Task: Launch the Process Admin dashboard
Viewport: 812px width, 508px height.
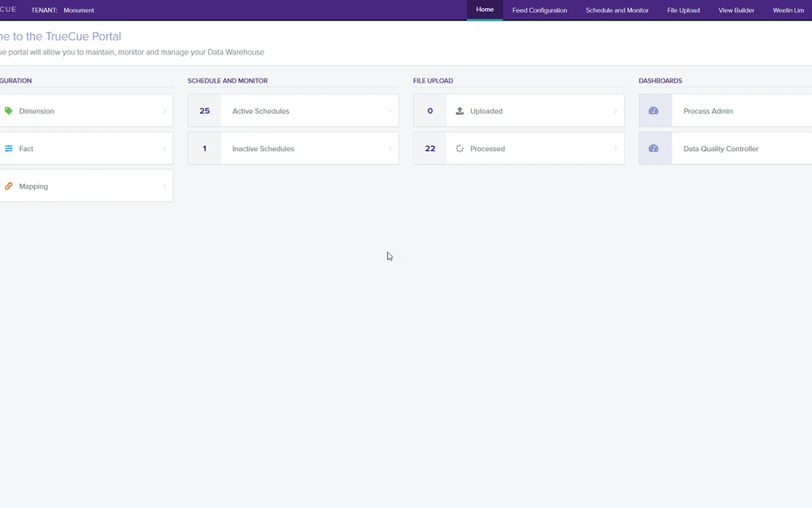Action: [x=708, y=111]
